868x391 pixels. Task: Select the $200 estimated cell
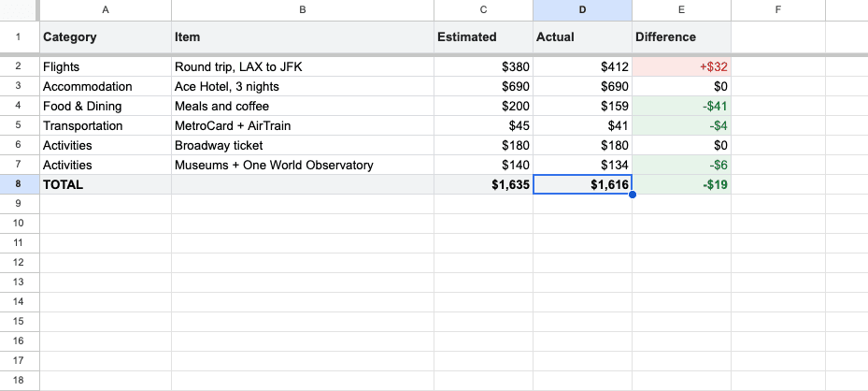pyautogui.click(x=483, y=106)
